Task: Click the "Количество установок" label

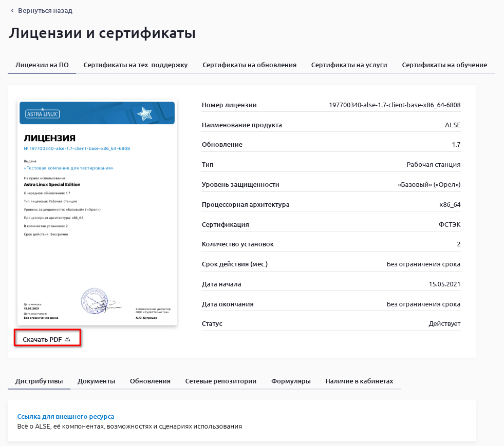Action: click(237, 244)
